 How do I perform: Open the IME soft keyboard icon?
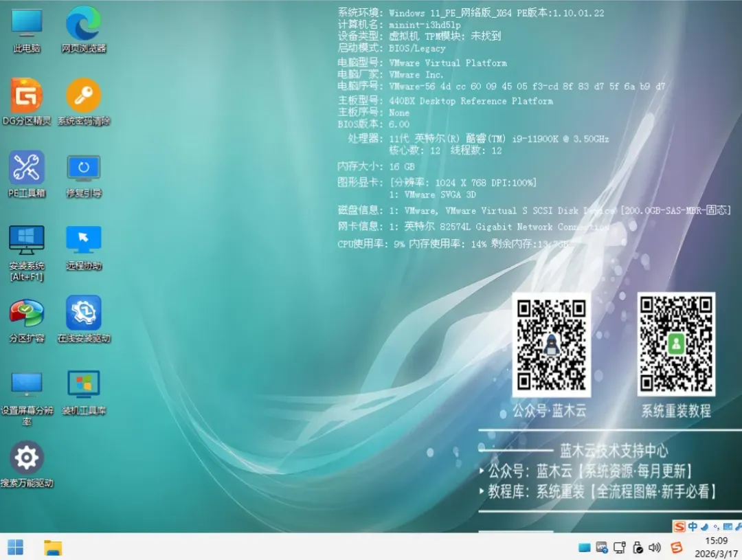click(728, 527)
